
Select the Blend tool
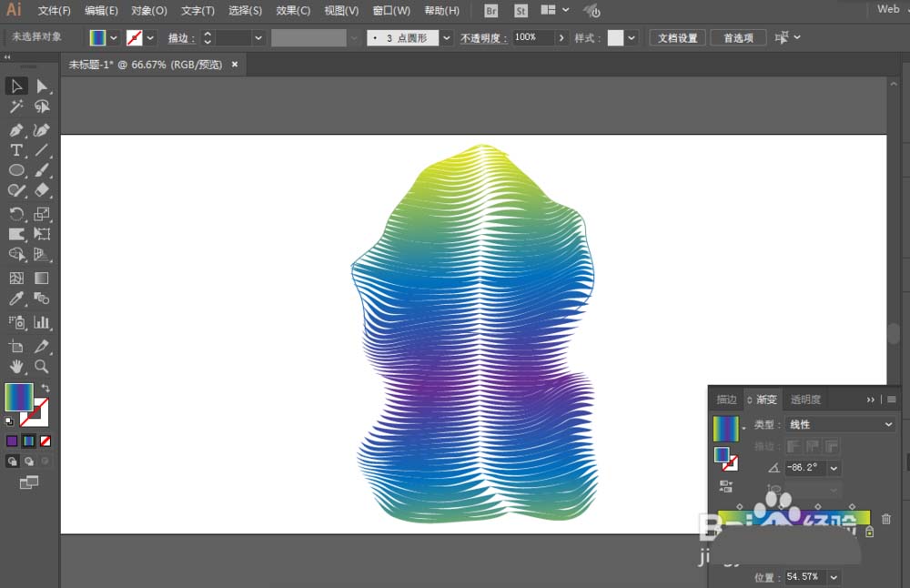pyautogui.click(x=42, y=299)
